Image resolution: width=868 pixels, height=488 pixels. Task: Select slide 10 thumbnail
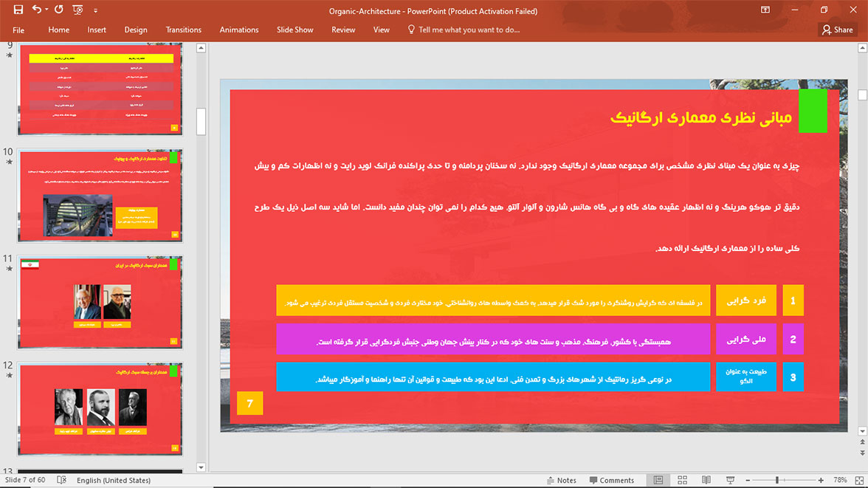100,196
